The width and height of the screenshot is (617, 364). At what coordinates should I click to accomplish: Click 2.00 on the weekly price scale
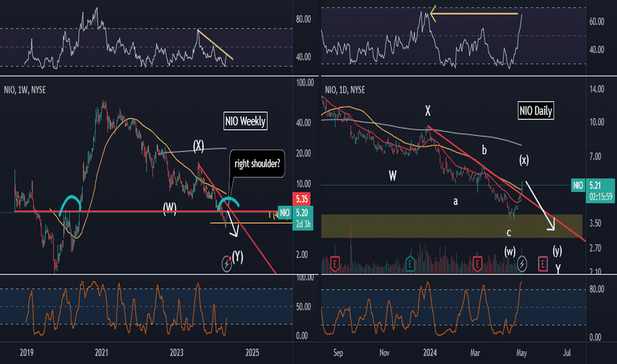click(302, 255)
